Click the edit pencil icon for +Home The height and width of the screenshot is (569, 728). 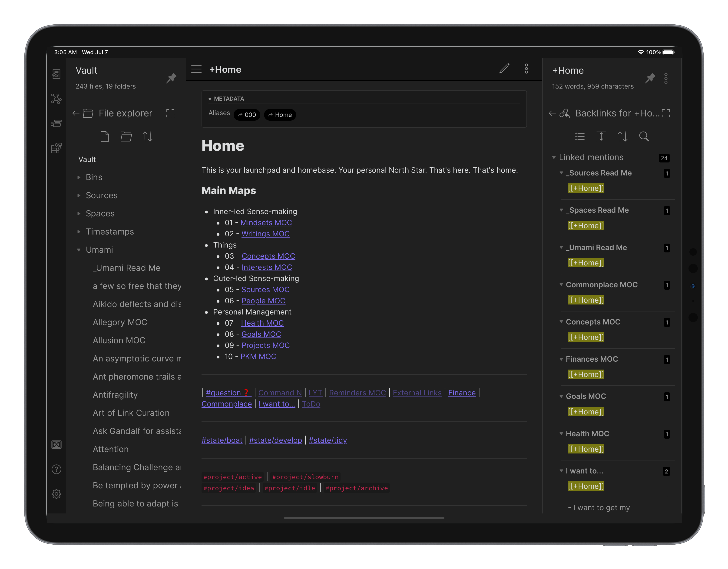click(x=504, y=69)
